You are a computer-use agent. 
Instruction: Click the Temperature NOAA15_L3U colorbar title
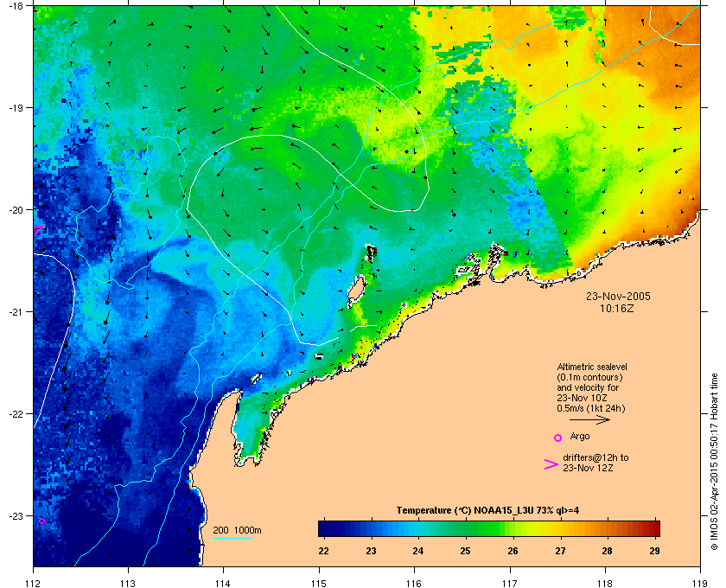(x=487, y=510)
